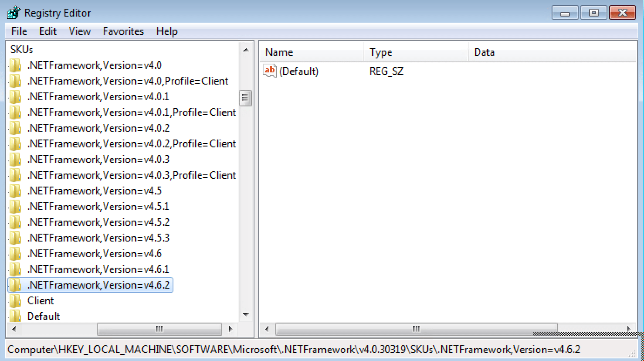The image size is (644, 361).
Task: Select the Default key in tree
Action: [44, 316]
